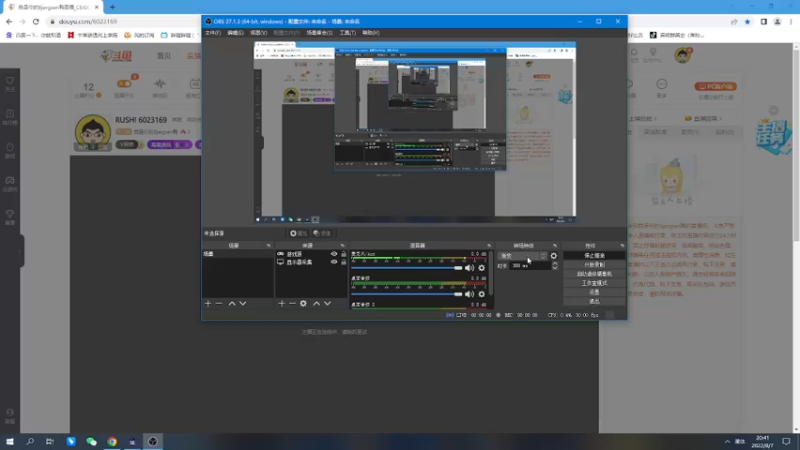Open the scene transition type dropdown
The width and height of the screenshot is (800, 450).
click(522, 256)
